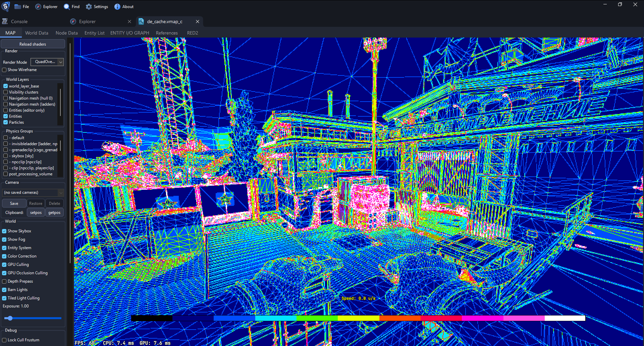The width and height of the screenshot is (644, 346).
Task: Click the About info icon
Action: point(117,7)
